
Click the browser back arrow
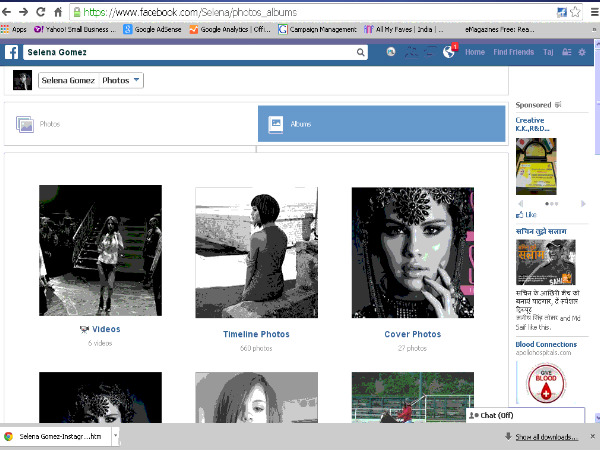tap(8, 12)
